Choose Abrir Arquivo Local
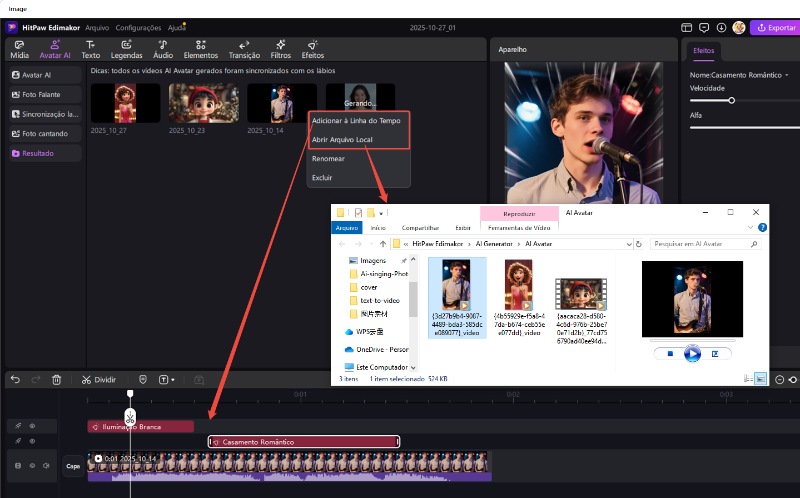Image resolution: width=800 pixels, height=498 pixels. (x=342, y=139)
